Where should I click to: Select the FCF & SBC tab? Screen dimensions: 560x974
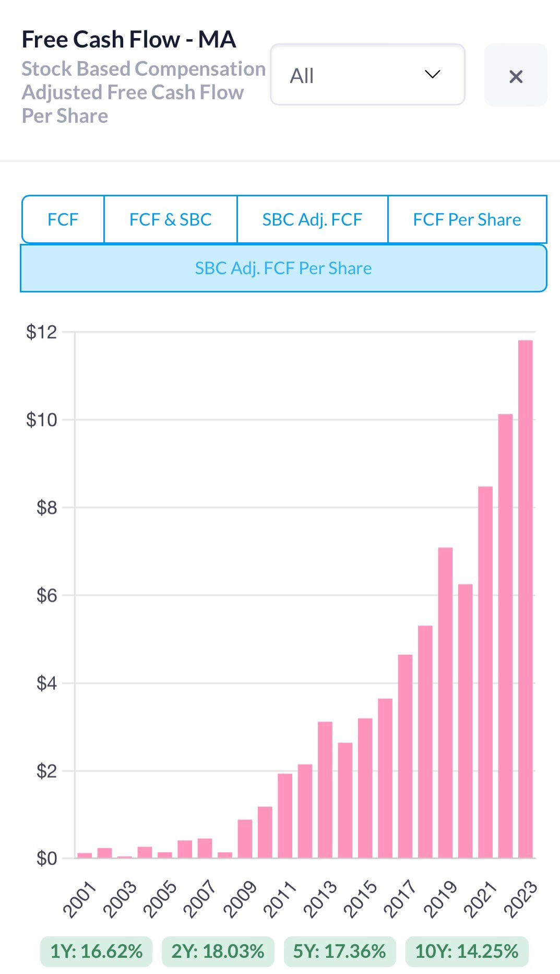(170, 219)
